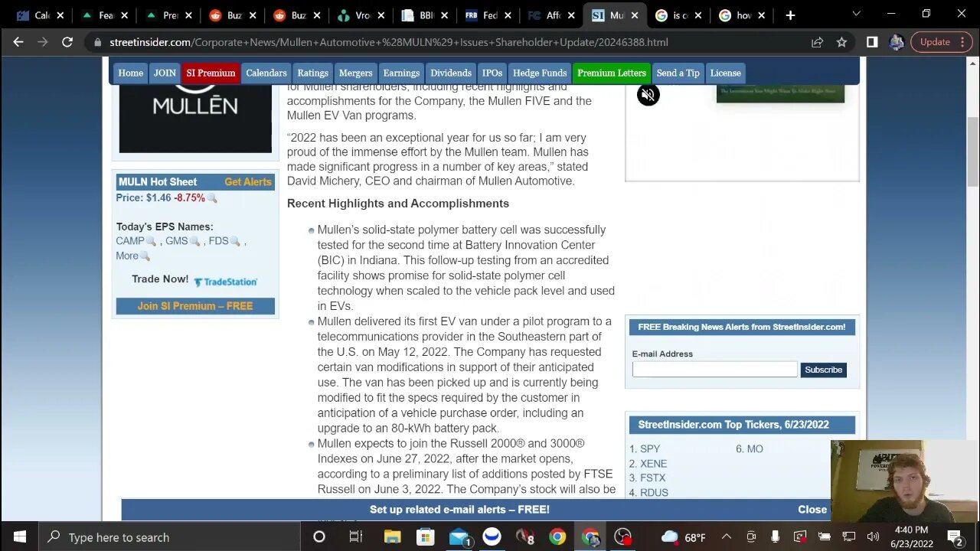Viewport: 980px width, 551px height.
Task: Share this page via share icon
Action: 817,42
